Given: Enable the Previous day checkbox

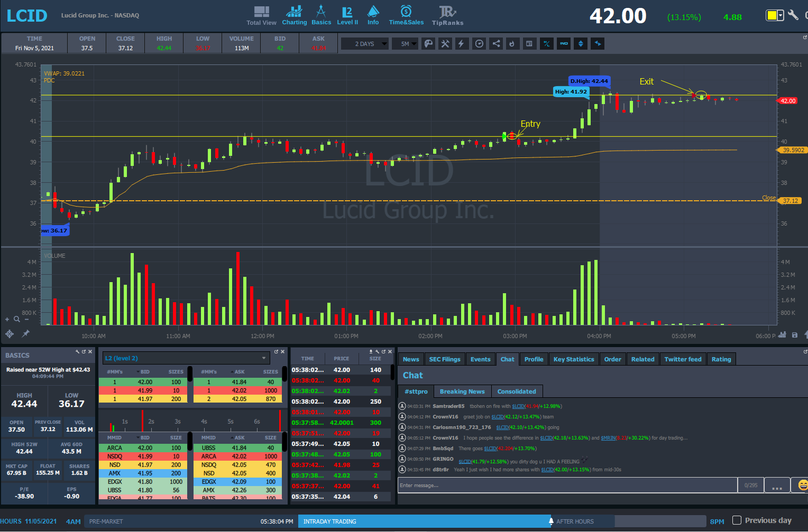Looking at the screenshot, I should click(737, 520).
